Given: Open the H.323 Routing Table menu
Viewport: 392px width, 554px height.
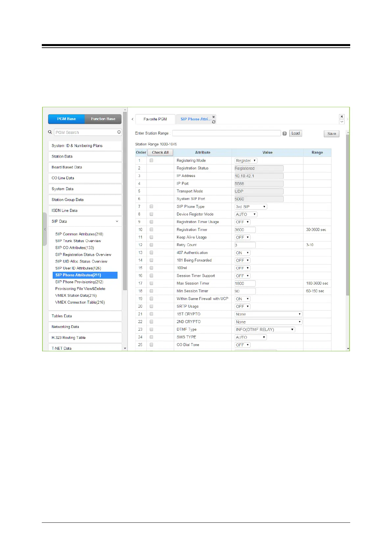Looking at the screenshot, I should [x=85, y=338].
